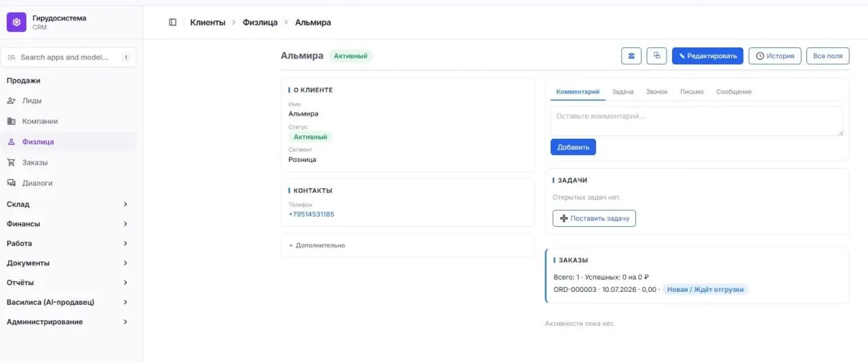Toggle the sidebar panel icon near breadcrumbs
The height and width of the screenshot is (363, 868).
pos(173,22)
